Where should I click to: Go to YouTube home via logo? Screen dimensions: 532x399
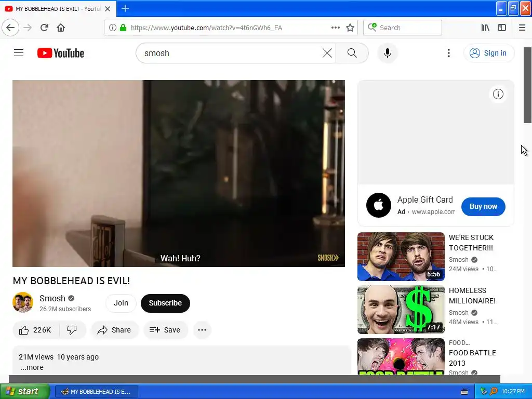pos(61,53)
